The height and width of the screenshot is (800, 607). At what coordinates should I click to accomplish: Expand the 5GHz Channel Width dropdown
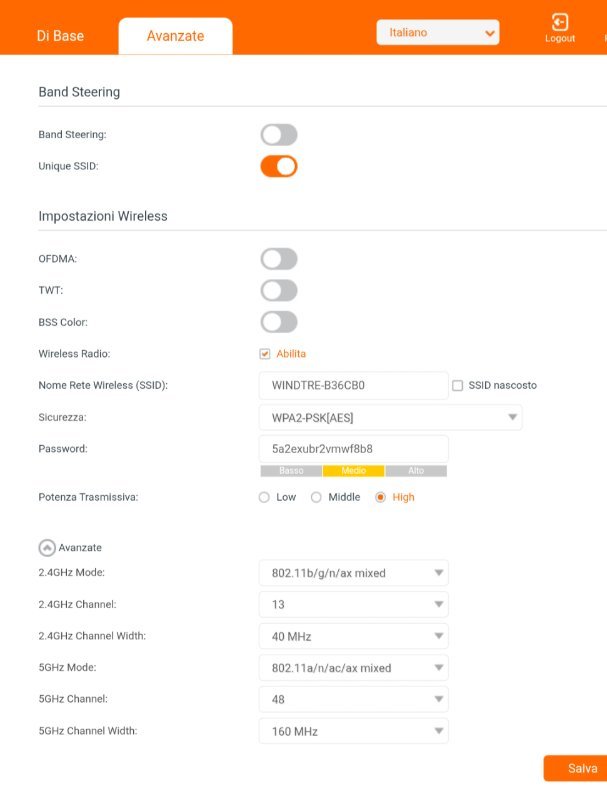tap(353, 731)
